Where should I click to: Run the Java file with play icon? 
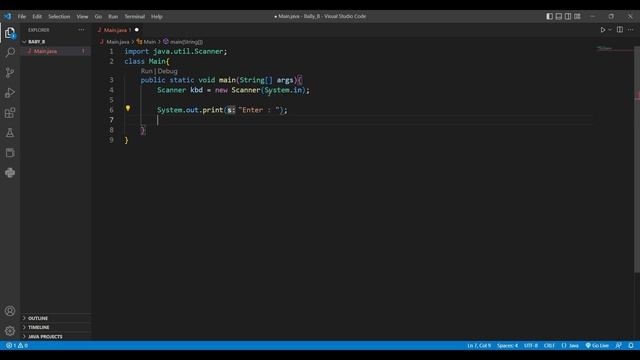602,30
